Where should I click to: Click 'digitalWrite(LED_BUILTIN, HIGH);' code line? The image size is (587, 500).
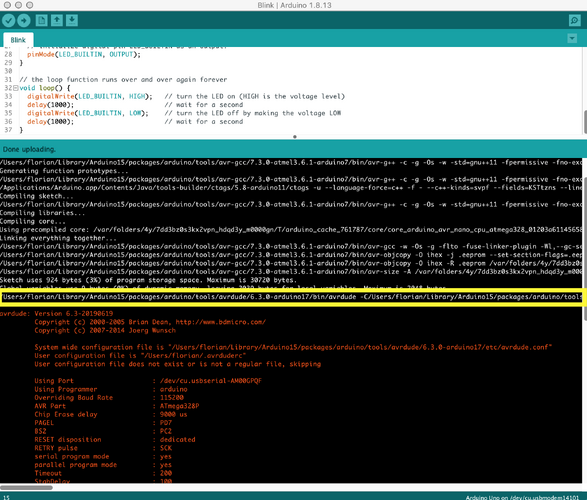coord(89,97)
